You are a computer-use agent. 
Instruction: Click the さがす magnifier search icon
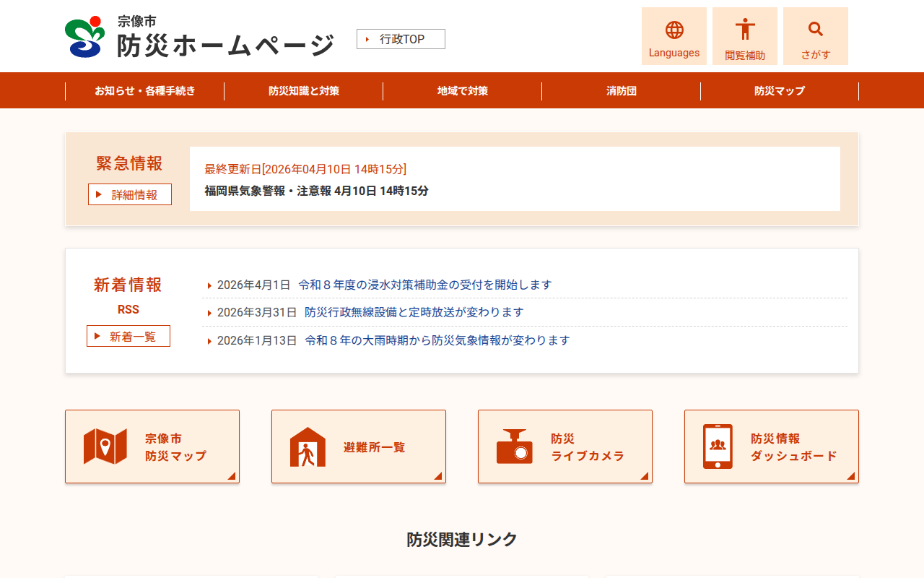[x=815, y=30]
